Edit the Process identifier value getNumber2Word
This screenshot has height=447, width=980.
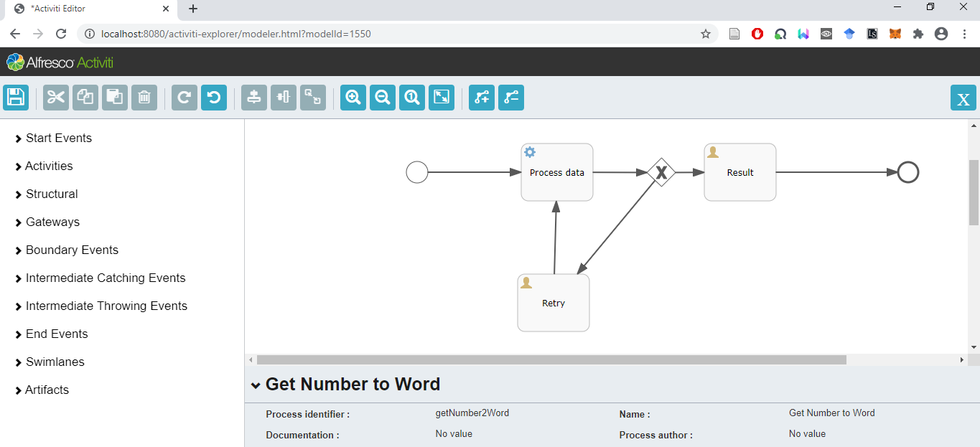(472, 413)
